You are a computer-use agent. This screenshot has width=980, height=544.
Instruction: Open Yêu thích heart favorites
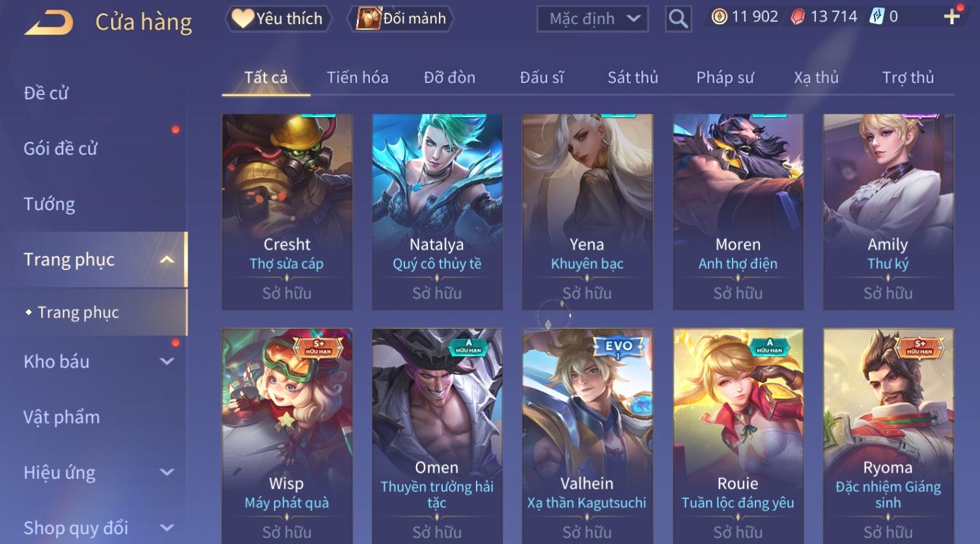(243, 18)
